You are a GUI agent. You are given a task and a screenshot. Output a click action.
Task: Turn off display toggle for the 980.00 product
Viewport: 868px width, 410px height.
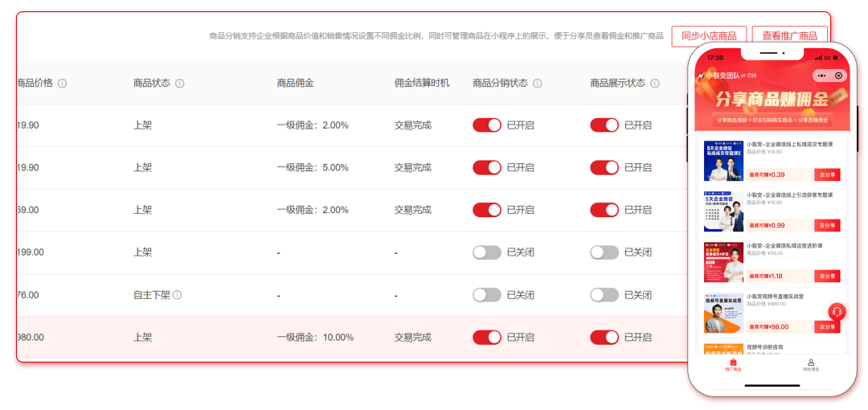pyautogui.click(x=604, y=338)
